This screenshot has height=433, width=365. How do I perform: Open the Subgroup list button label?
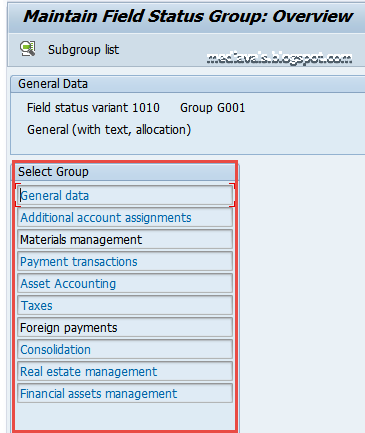[x=83, y=50]
